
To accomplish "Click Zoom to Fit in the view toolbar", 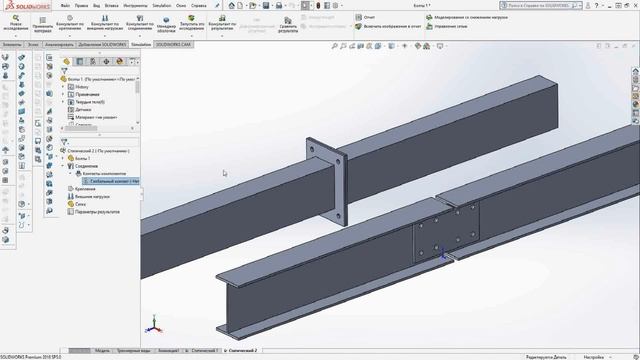I will tap(334, 46).
